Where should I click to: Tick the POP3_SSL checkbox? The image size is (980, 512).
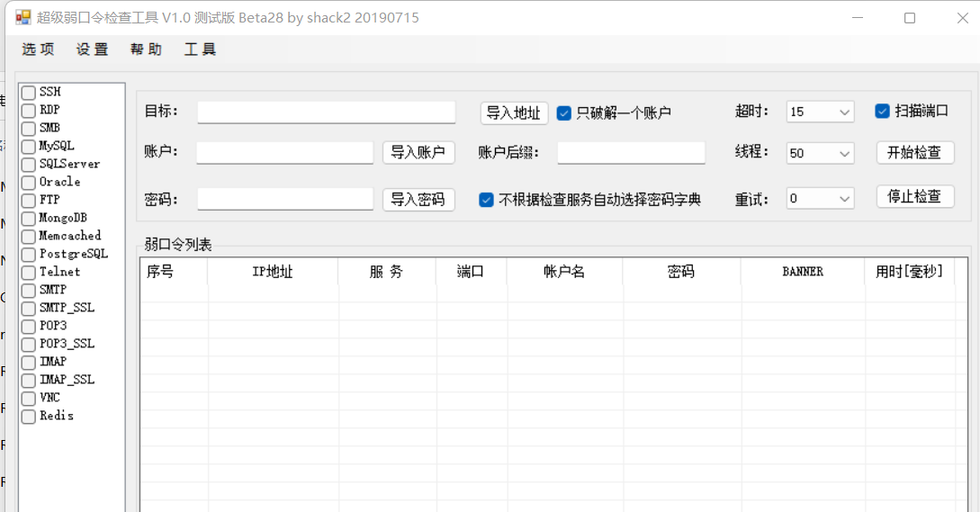coord(28,345)
